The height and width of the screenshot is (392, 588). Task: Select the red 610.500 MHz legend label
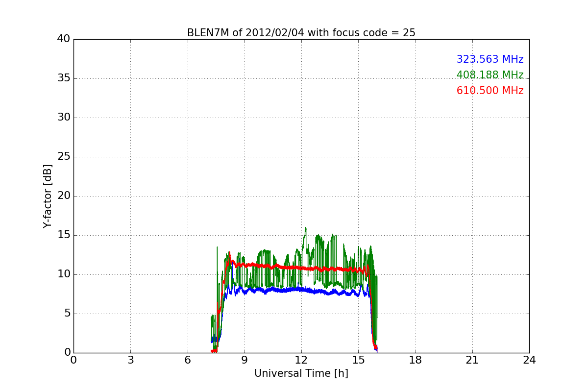coord(490,91)
